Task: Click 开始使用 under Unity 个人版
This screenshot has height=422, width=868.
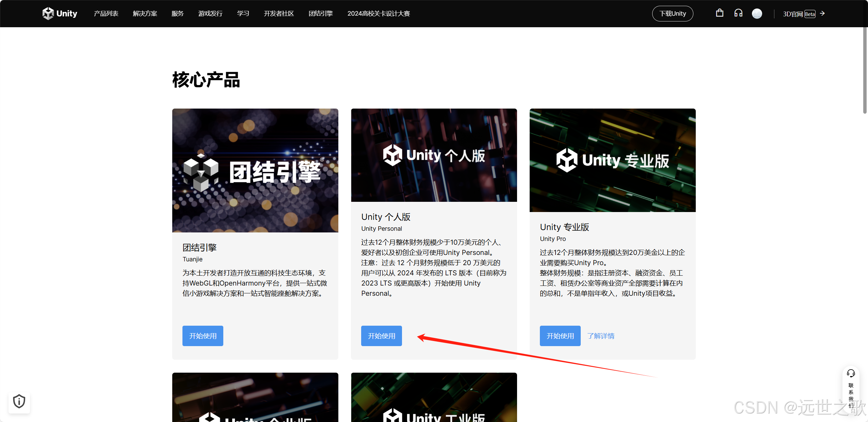Action: pos(381,336)
